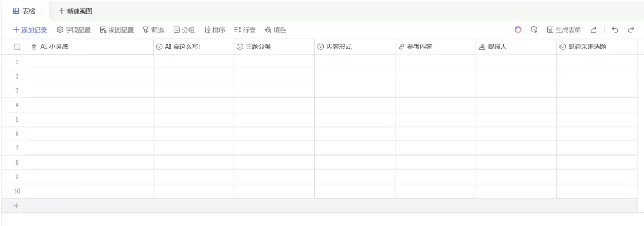The width and height of the screenshot is (644, 226).
Task: Undo the last action
Action: pos(615,30)
